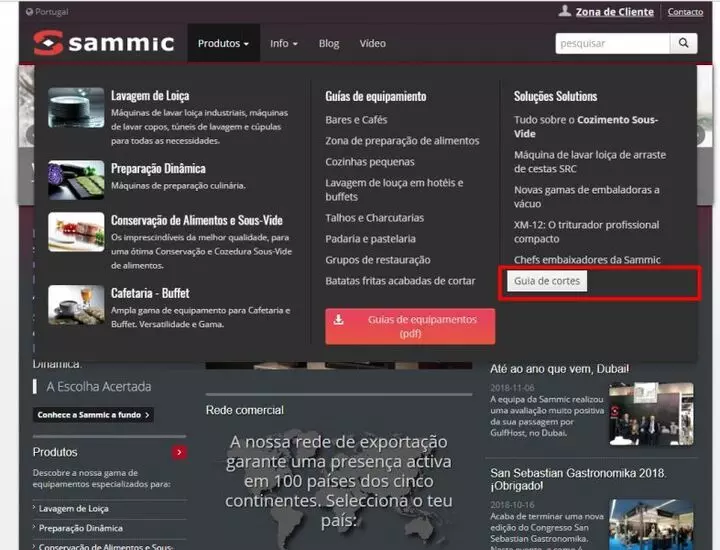Image resolution: width=720 pixels, height=550 pixels.
Task: Go to the Blog page
Action: [x=329, y=43]
